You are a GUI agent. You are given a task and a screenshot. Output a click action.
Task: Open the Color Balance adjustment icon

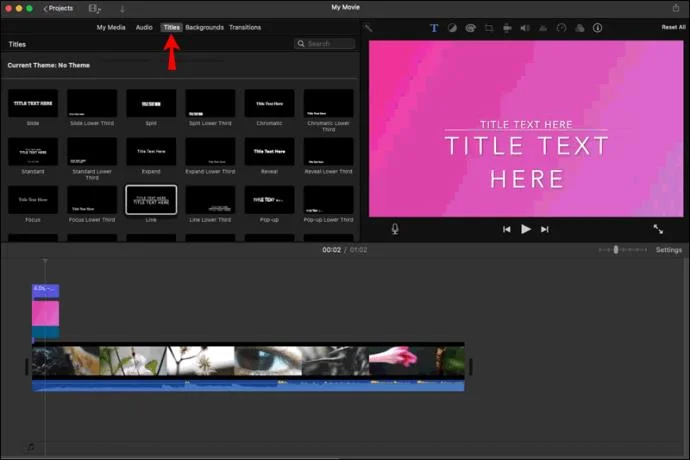click(x=452, y=28)
